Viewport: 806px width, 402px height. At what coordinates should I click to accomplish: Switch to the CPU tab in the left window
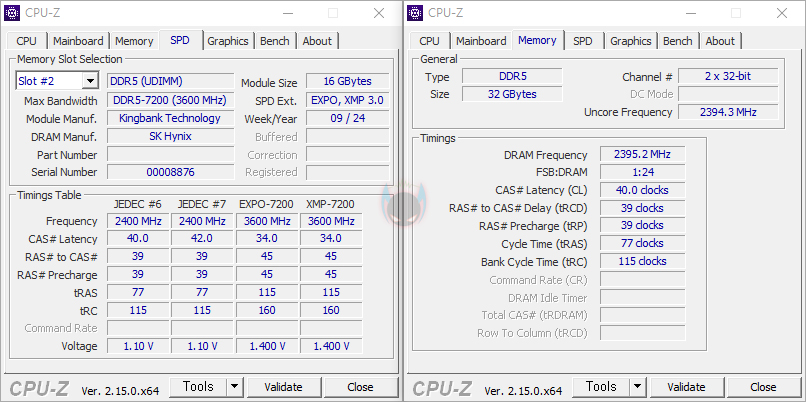(x=26, y=41)
